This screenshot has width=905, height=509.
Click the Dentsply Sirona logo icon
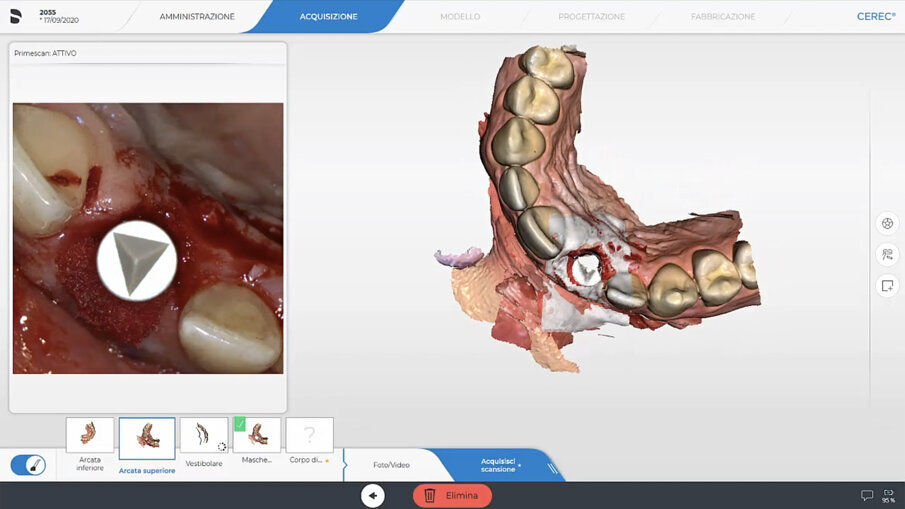tap(16, 16)
